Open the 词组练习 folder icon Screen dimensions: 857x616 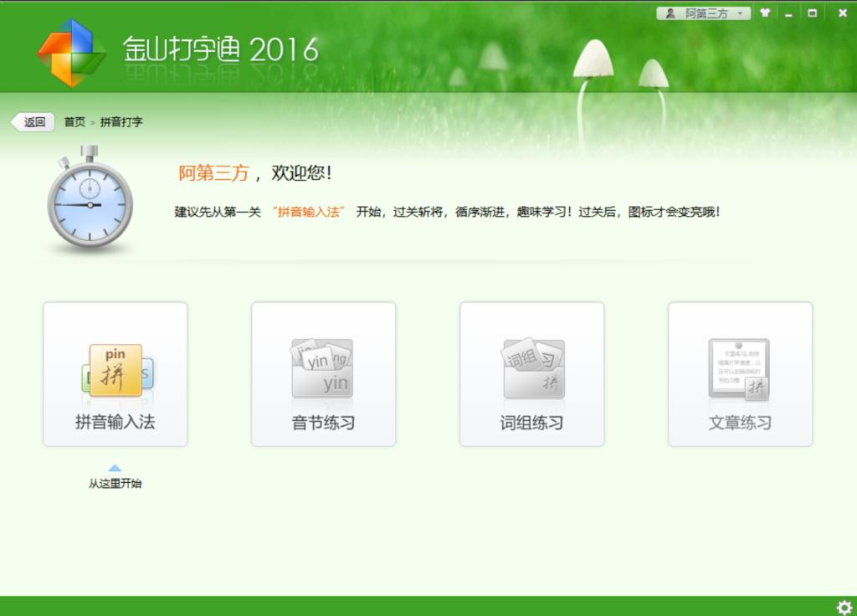tap(531, 370)
